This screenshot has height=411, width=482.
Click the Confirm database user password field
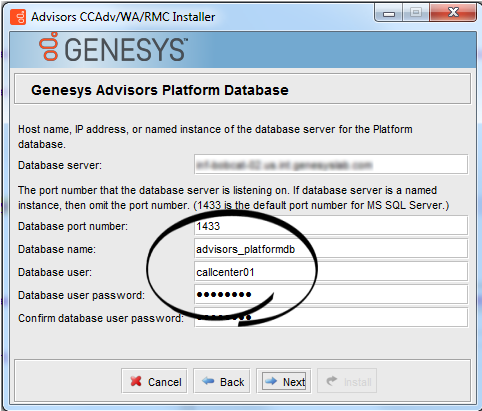(331, 318)
